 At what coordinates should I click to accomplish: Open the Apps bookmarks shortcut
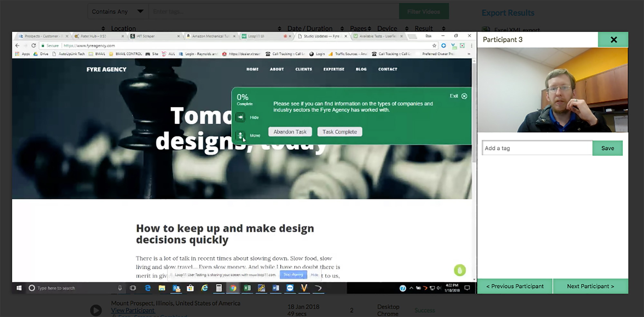click(x=23, y=54)
